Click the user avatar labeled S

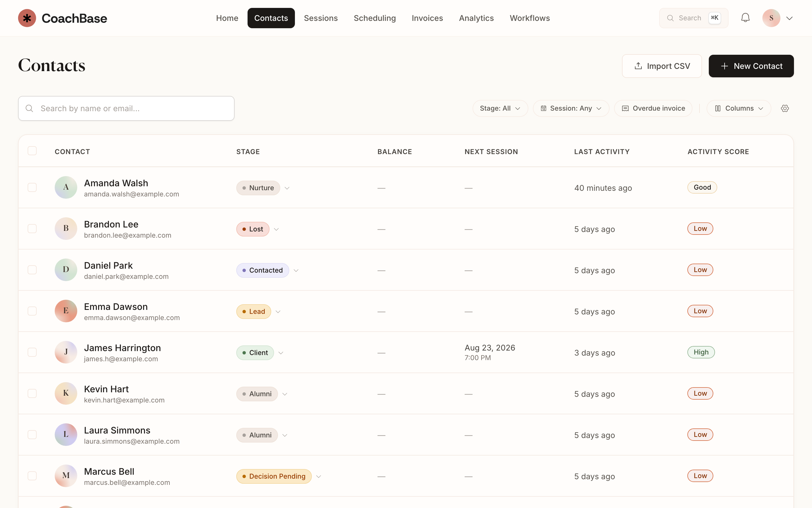pyautogui.click(x=771, y=18)
